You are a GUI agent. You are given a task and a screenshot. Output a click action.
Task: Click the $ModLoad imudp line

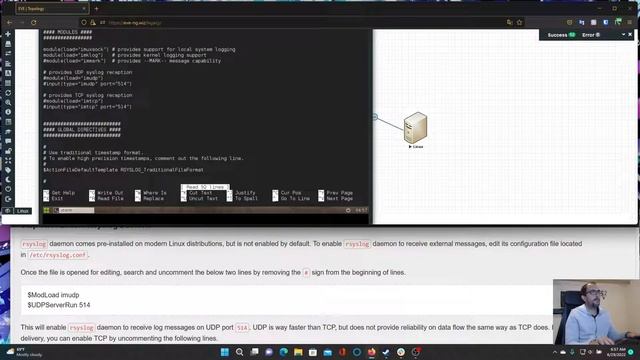53,295
